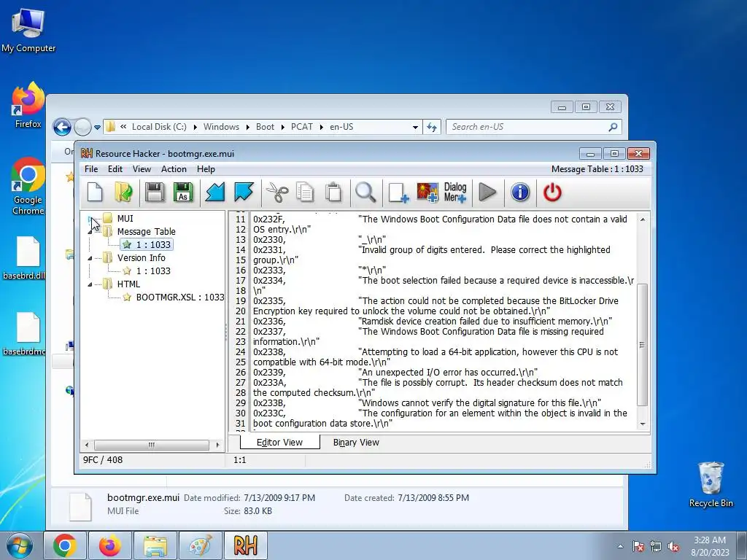
Task: Open the address bar history dropdown
Action: (415, 127)
